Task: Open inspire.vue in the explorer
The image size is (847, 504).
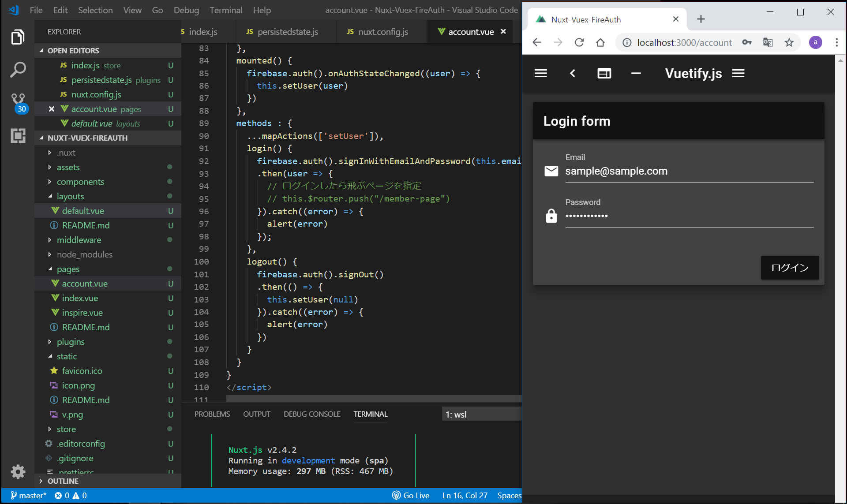Action: (x=108, y=313)
